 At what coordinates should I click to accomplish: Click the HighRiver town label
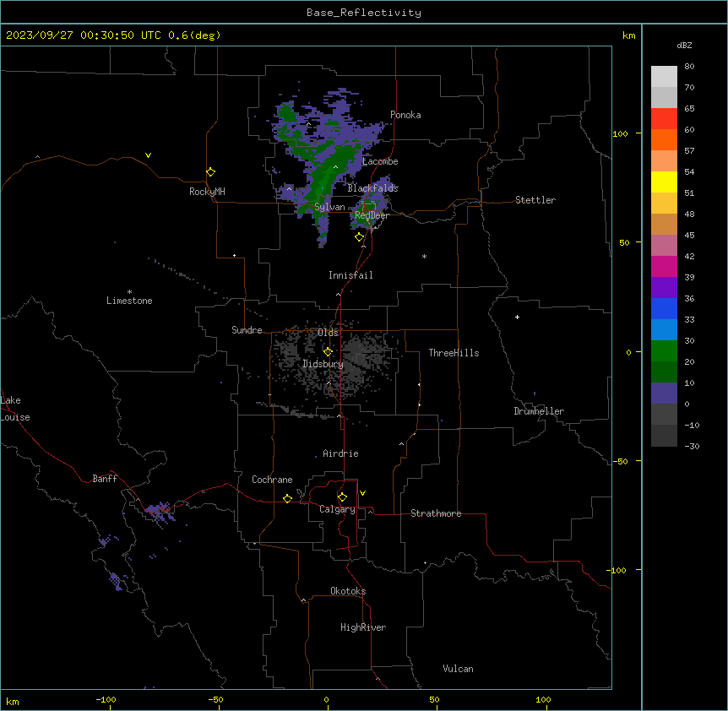click(363, 627)
